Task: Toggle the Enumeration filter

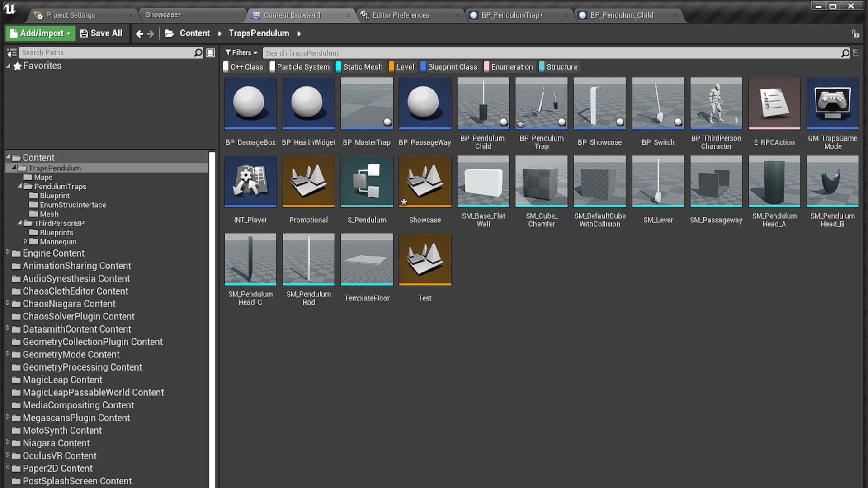Action: coord(508,67)
